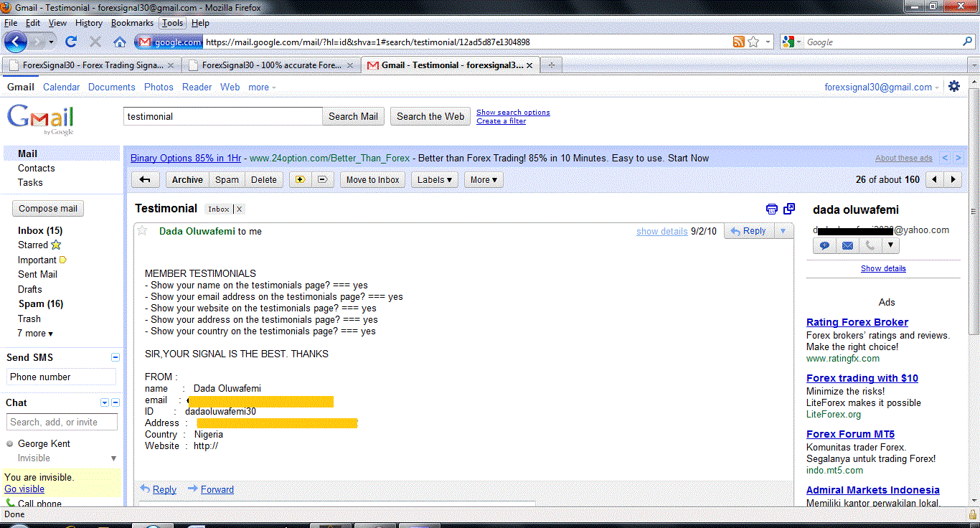Viewport: 980px width, 528px height.
Task: Open the Bookmarks menu
Action: click(x=132, y=23)
